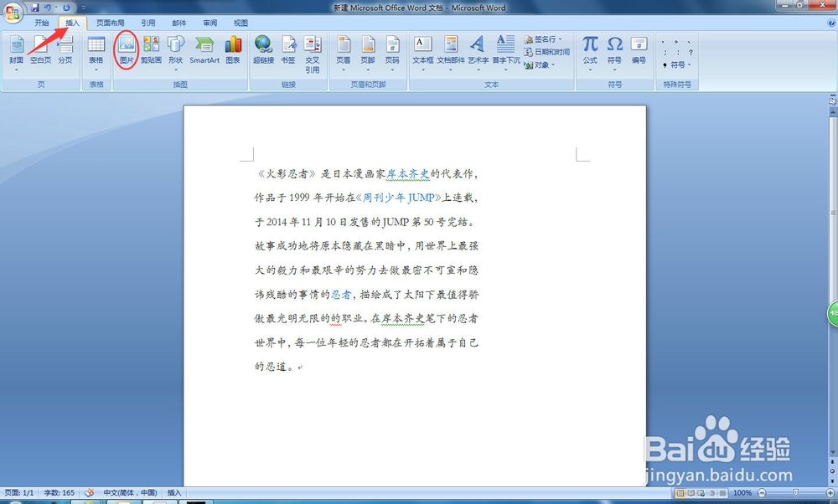Image resolution: width=838 pixels, height=504 pixels.
Task: Open the 邮件 tab
Action: [179, 23]
